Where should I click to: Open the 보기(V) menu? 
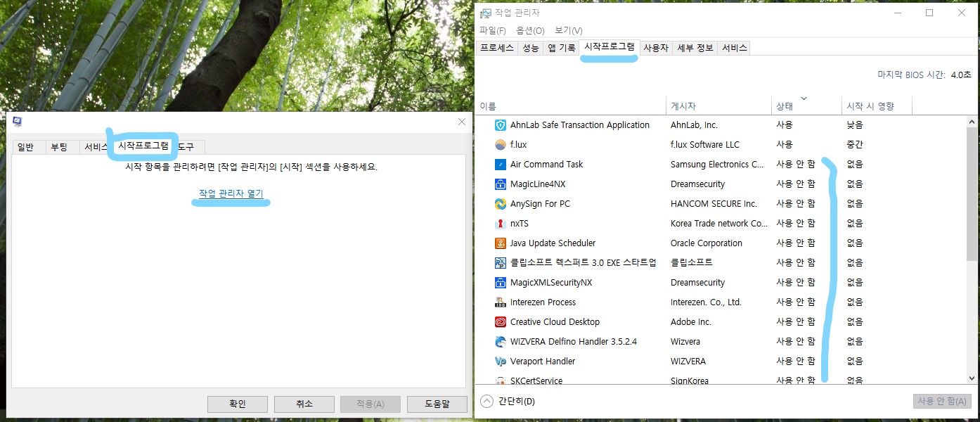tap(568, 30)
